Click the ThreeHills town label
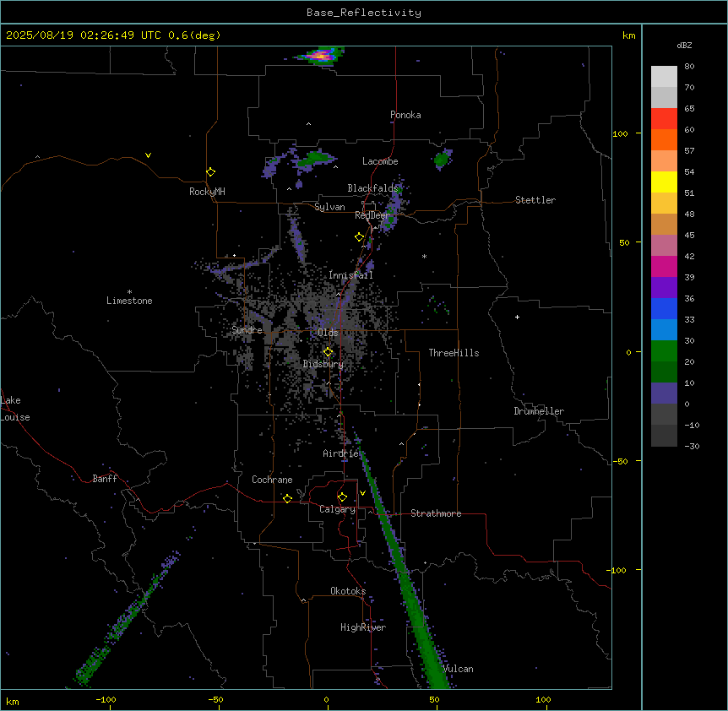Viewport: 728px width, 711px height. click(x=454, y=353)
